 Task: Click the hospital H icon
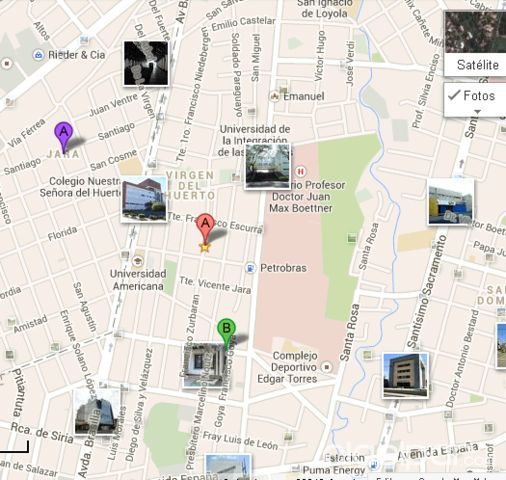tap(301, 172)
